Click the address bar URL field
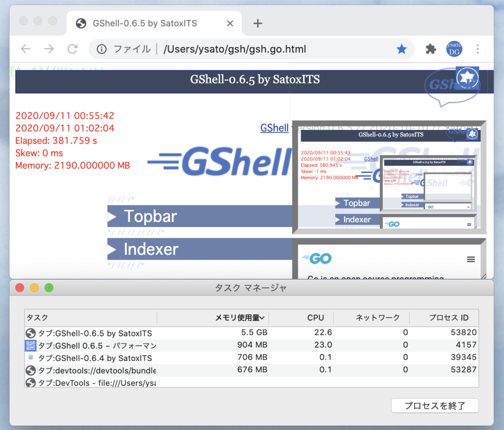This screenshot has width=504, height=430. [276, 49]
